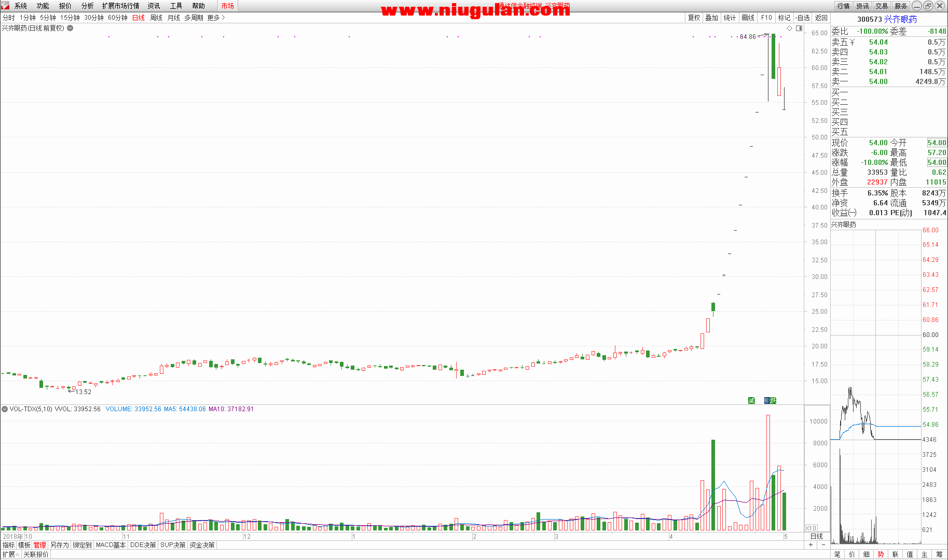This screenshot has width=948, height=560.
Task: Expand the VOL-TDX indicator dropdown arrow
Action: 5,409
